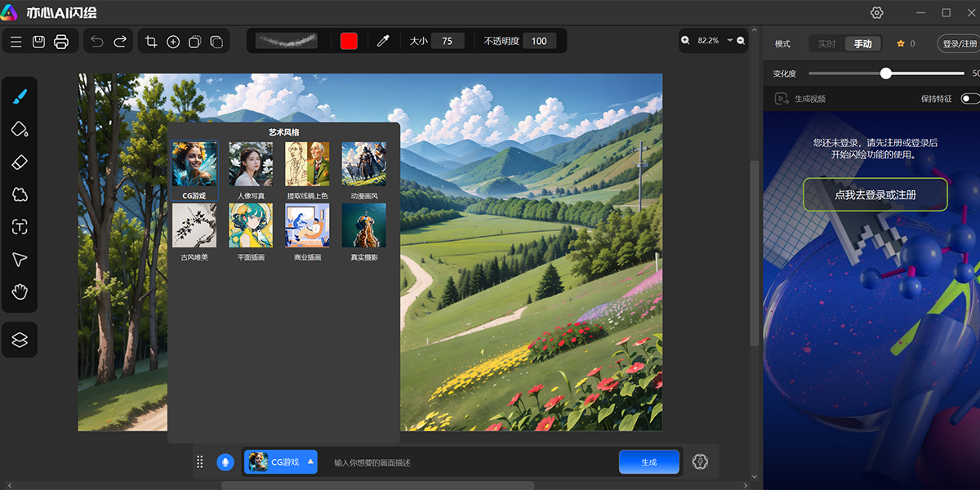Viewport: 980px width, 490px height.
Task: Redo the last action
Action: (x=120, y=42)
